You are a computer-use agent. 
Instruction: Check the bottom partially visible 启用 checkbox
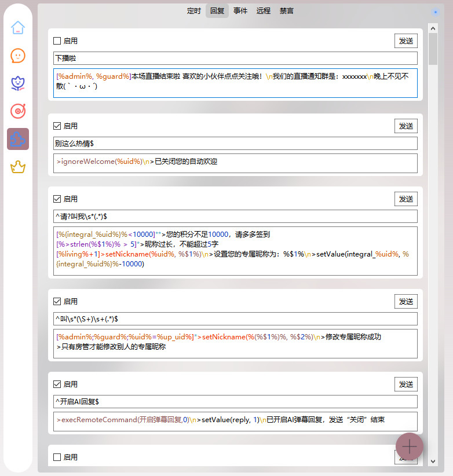[57, 457]
